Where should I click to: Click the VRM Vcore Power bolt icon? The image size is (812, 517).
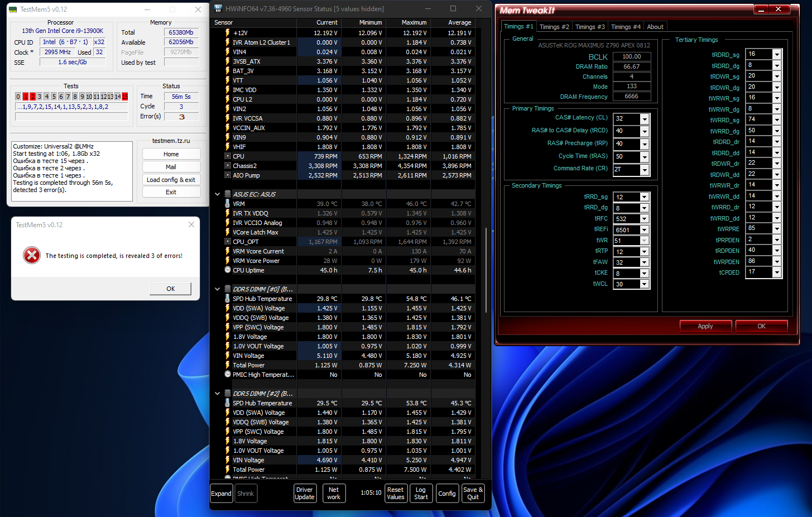point(227,261)
